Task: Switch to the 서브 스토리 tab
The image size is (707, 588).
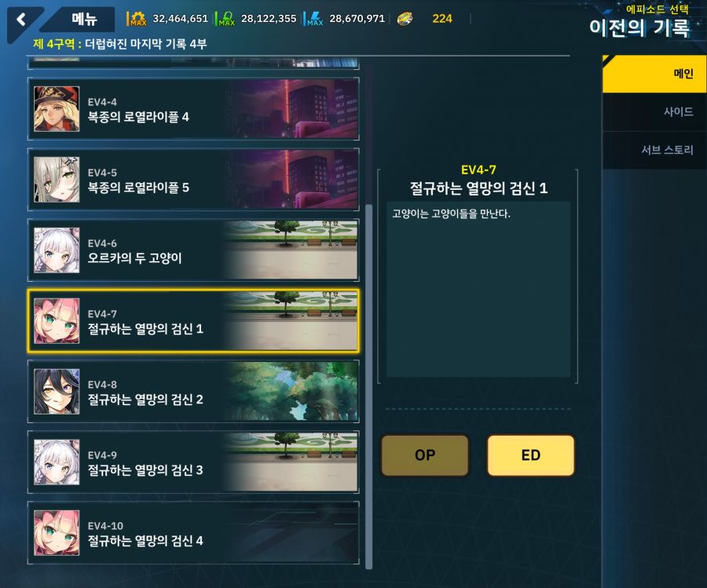Action: [654, 150]
